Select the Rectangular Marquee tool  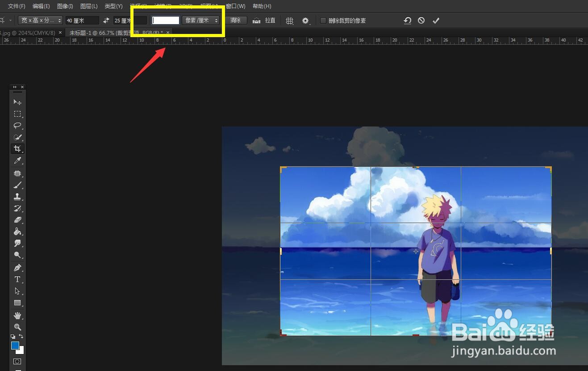(x=17, y=114)
